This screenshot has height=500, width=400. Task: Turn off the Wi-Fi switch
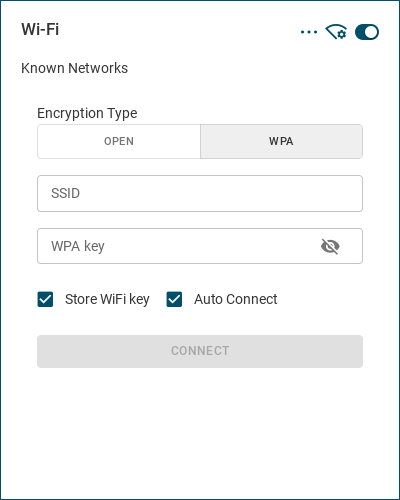[x=367, y=32]
